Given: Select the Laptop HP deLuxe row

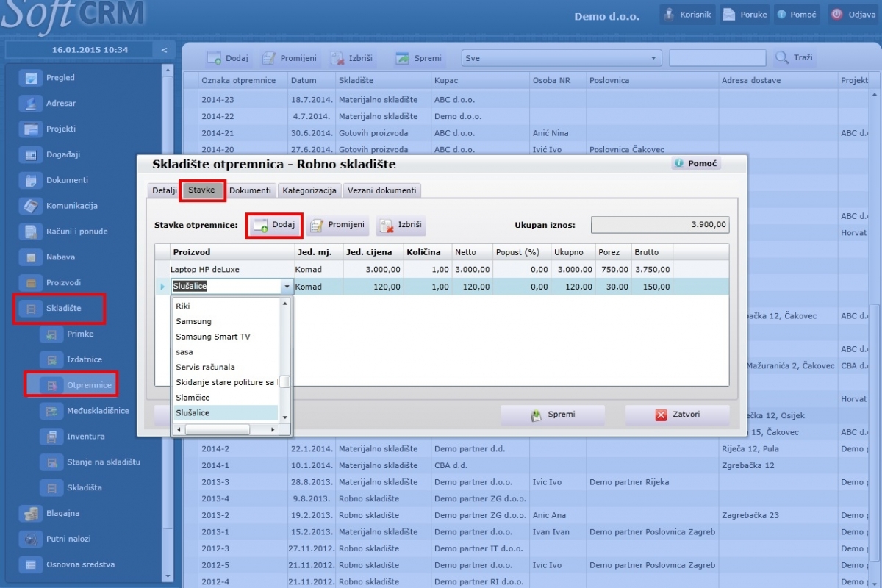Looking at the screenshot, I should point(442,270).
